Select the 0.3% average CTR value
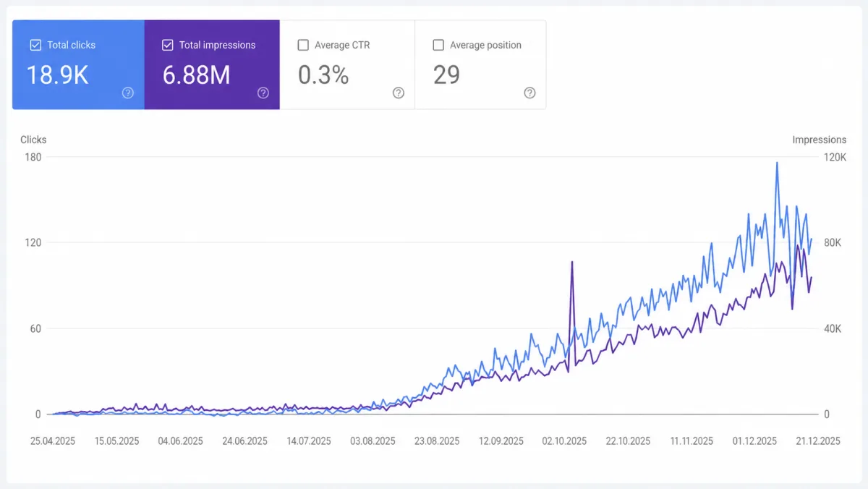The image size is (868, 489). click(323, 75)
